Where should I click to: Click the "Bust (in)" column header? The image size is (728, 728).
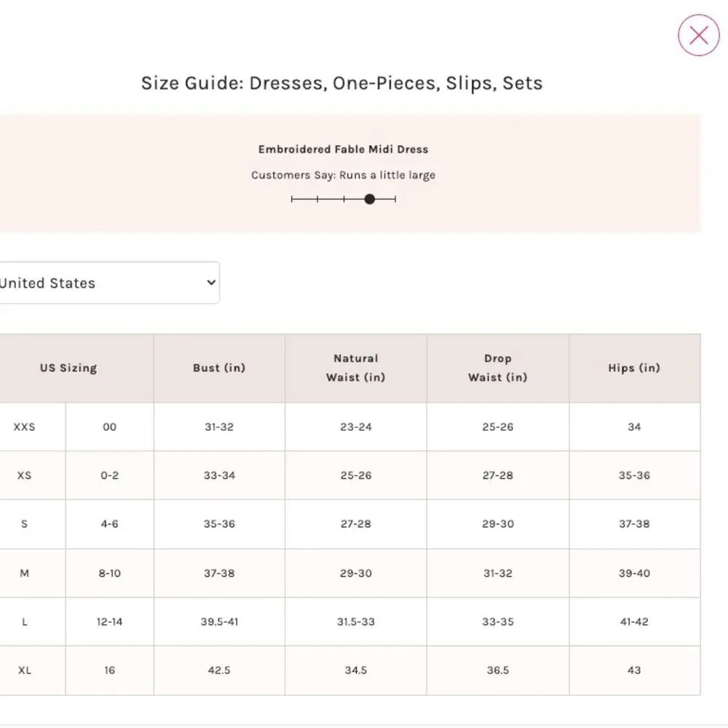(219, 368)
